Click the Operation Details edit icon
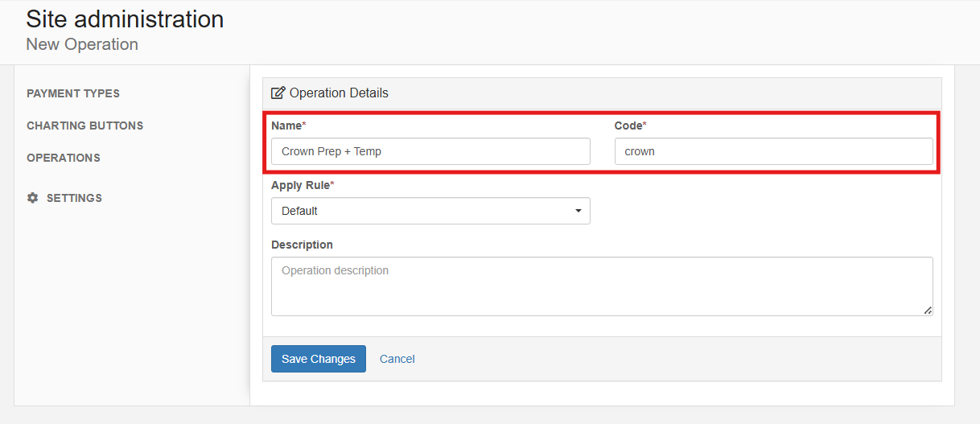The image size is (980, 424). click(278, 93)
